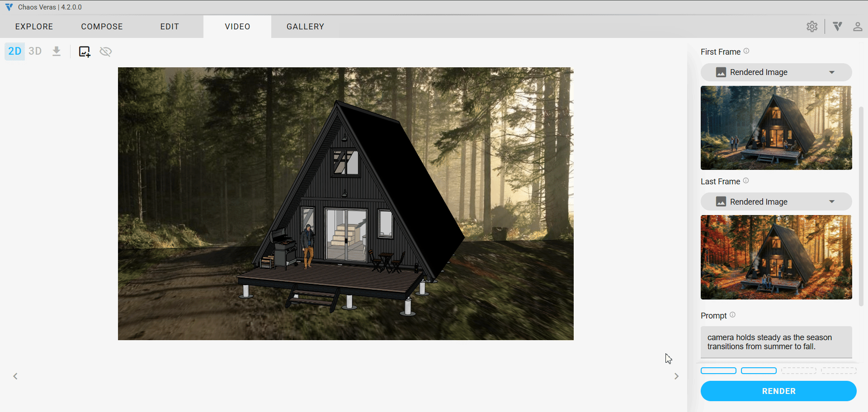Go to previous image with left chevron
The height and width of the screenshot is (412, 868).
(x=15, y=376)
